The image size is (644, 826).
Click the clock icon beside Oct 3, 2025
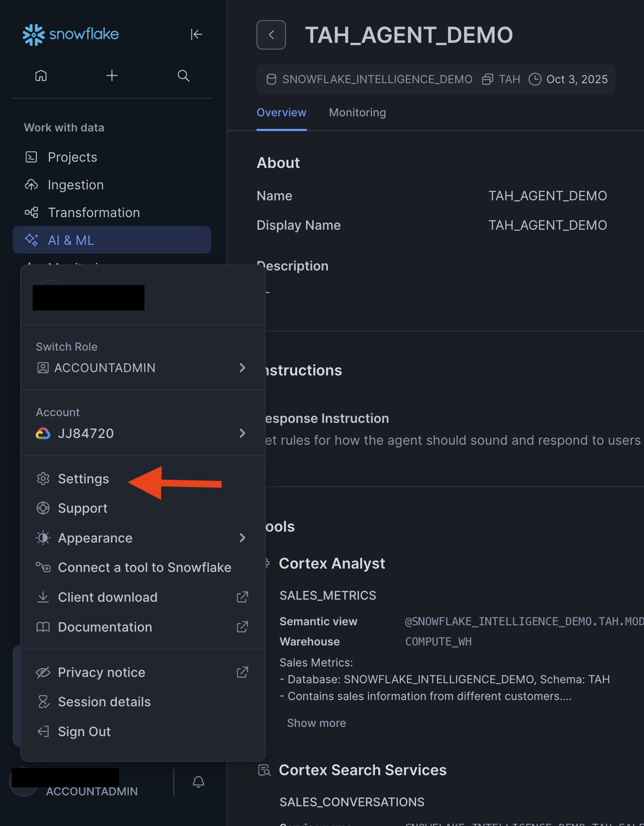coord(535,79)
